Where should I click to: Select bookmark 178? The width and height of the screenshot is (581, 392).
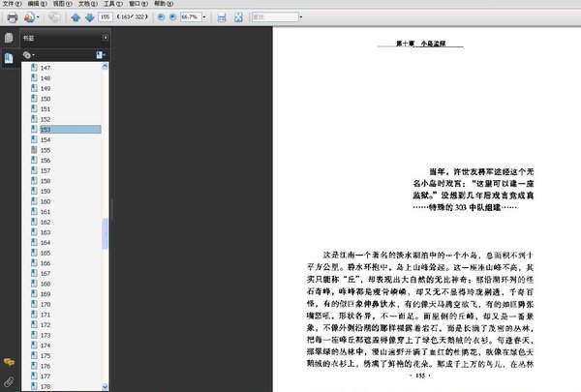(x=46, y=386)
